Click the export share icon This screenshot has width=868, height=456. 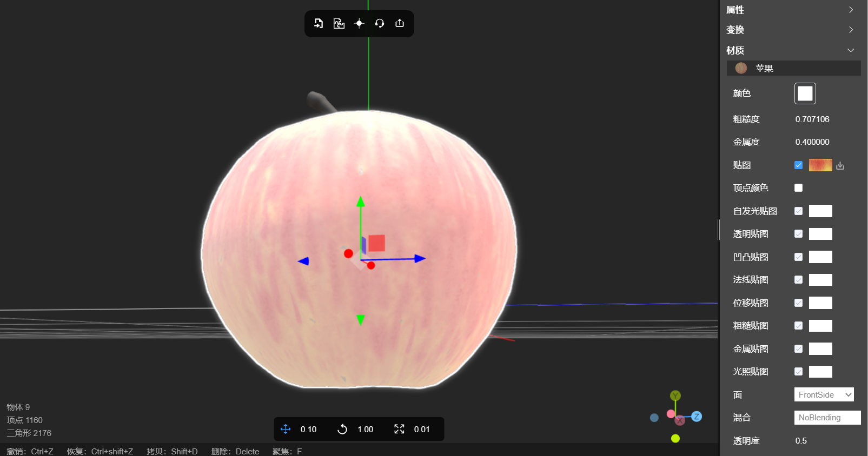(400, 23)
